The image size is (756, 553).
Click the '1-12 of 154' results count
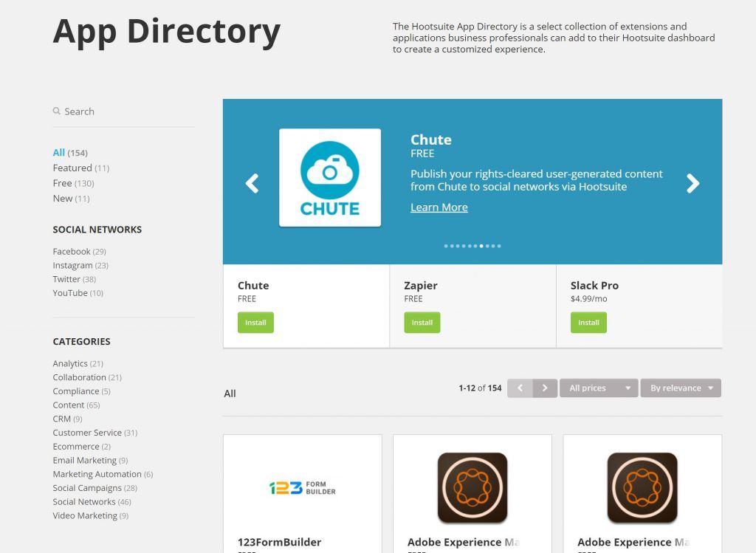(x=480, y=388)
